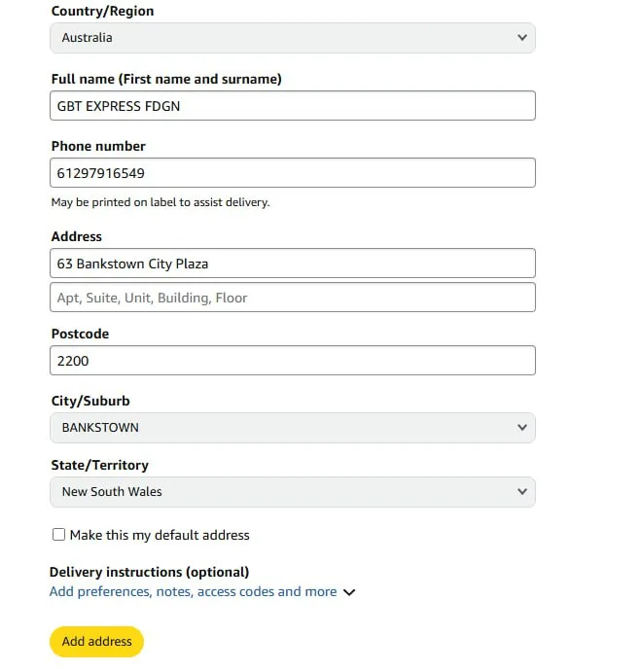Viewport: 644px width, 670px height.
Task: Click the "Delivery instructions (optional)" heading
Action: point(149,572)
